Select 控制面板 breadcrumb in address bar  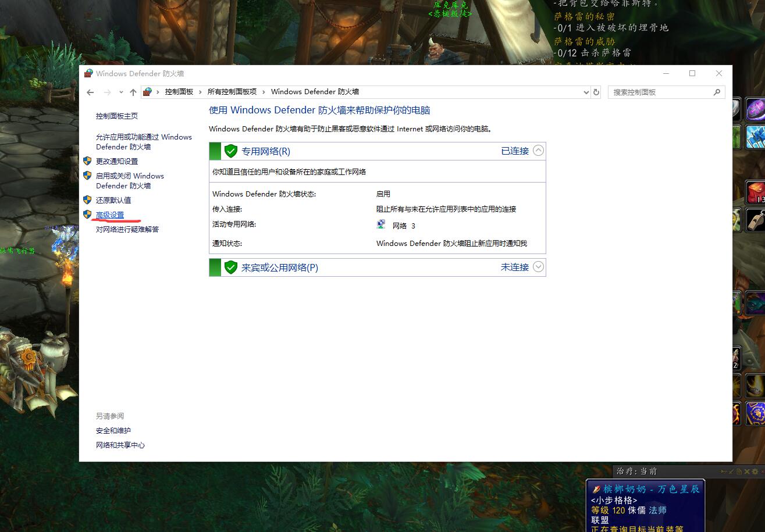click(x=179, y=92)
